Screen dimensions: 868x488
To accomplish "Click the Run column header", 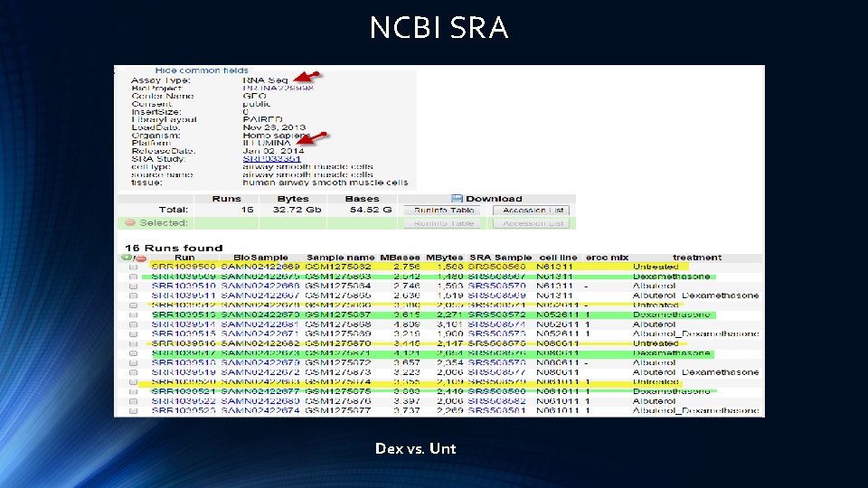I will point(184,258).
